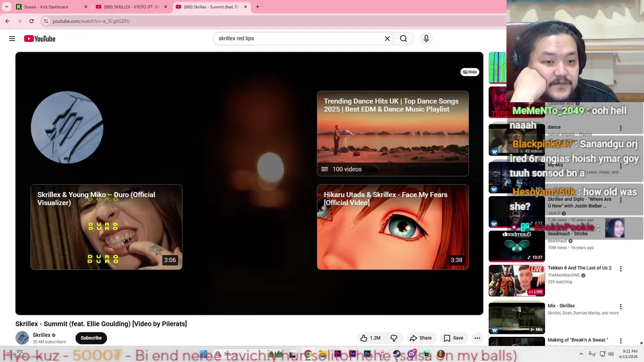Viewport: 644px width, 362px height.
Task: Play Duro Official Visualizer end screen card
Action: click(x=106, y=227)
